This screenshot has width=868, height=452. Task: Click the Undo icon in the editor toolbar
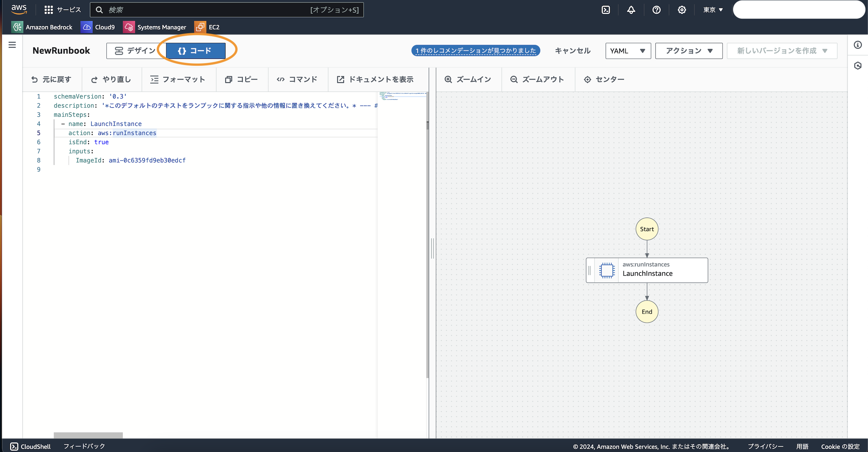point(34,79)
